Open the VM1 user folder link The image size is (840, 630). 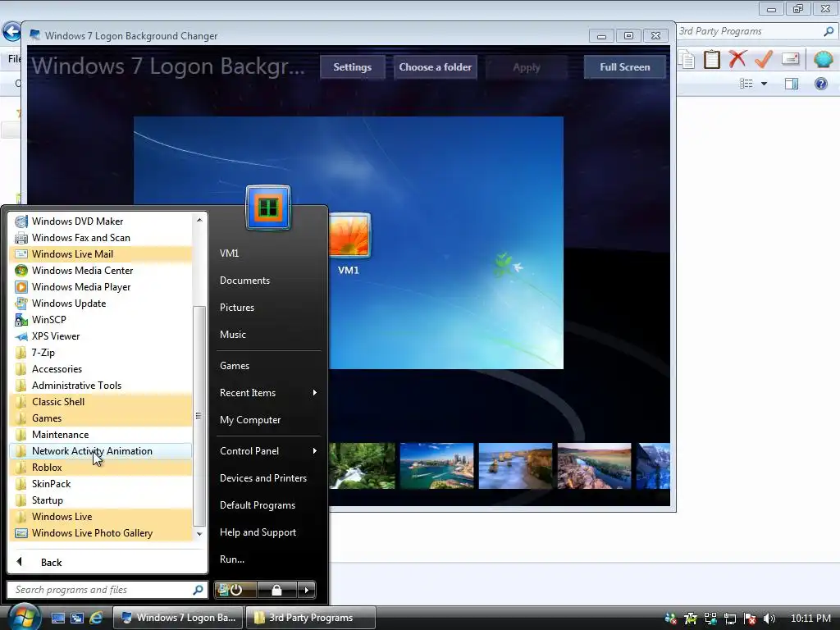[230, 253]
